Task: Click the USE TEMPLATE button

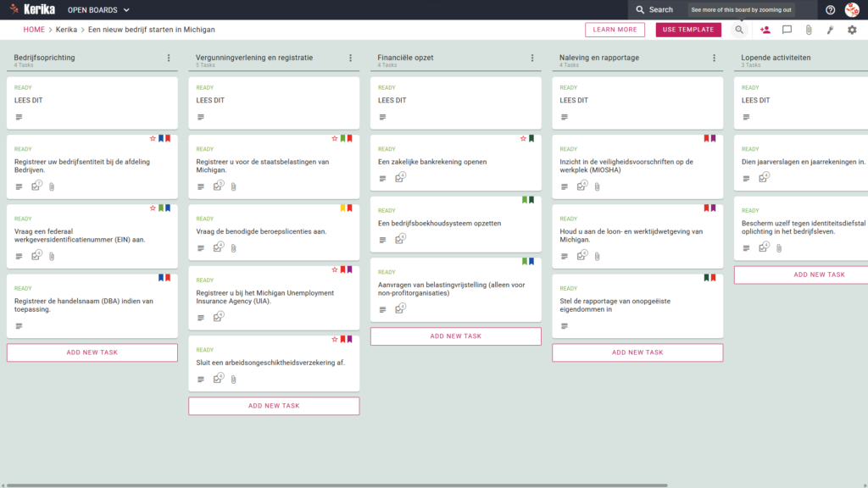Action: (x=688, y=30)
